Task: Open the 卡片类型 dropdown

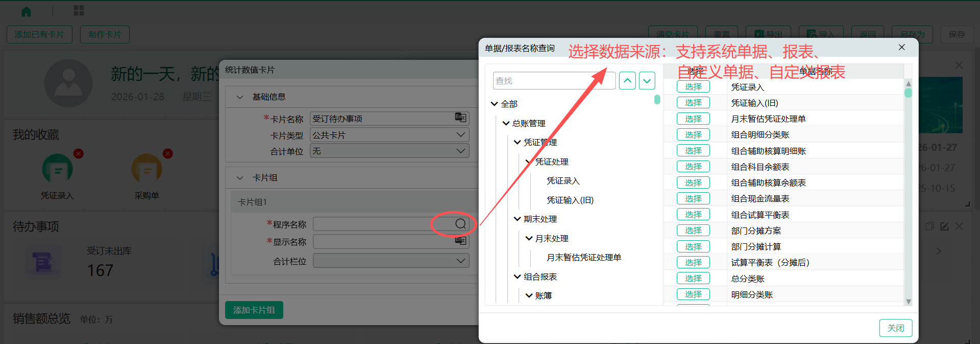Action: point(460,135)
